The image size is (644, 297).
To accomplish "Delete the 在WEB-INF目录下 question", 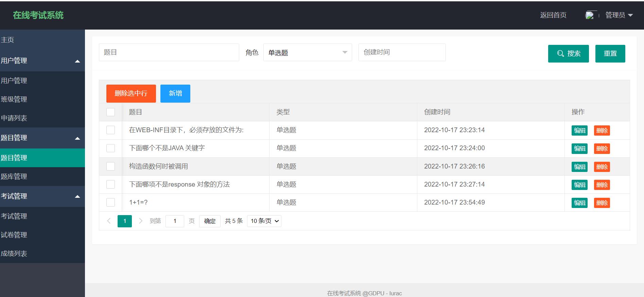I will pos(602,130).
